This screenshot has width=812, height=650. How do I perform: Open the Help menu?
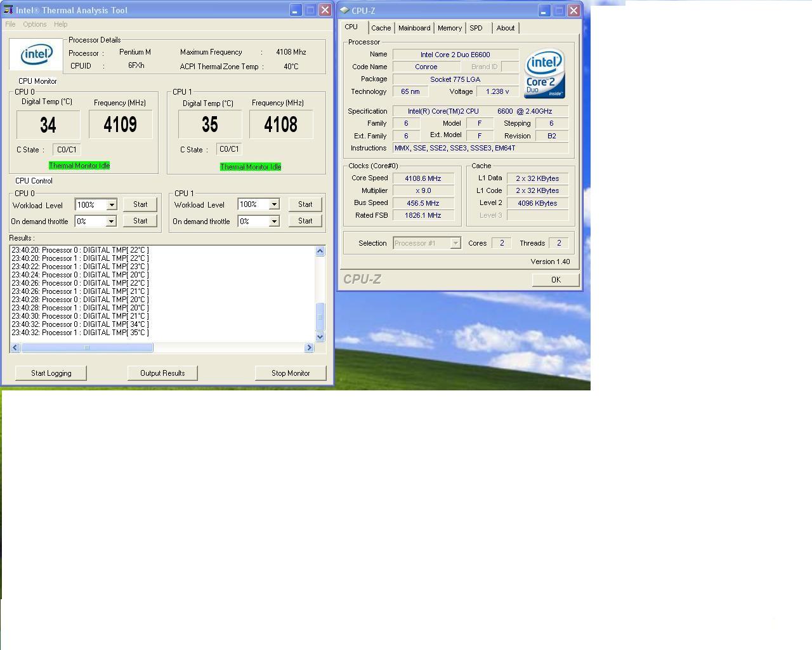click(61, 24)
